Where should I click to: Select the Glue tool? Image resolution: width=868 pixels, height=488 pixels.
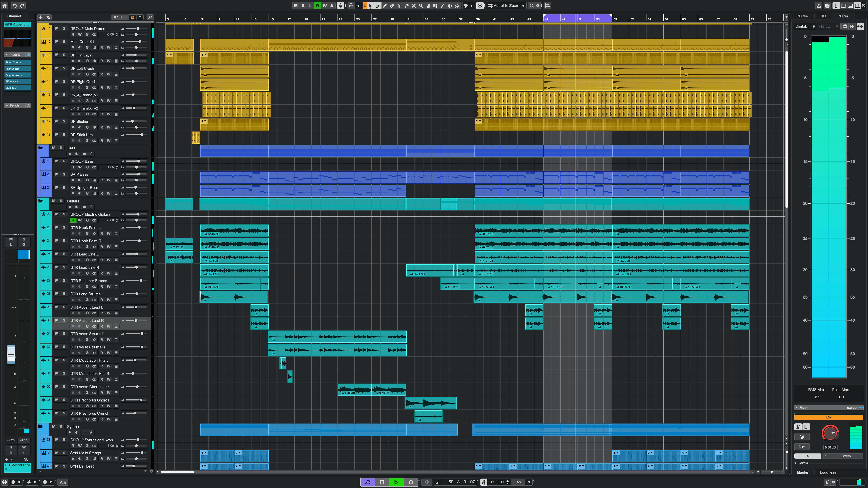[x=406, y=5]
